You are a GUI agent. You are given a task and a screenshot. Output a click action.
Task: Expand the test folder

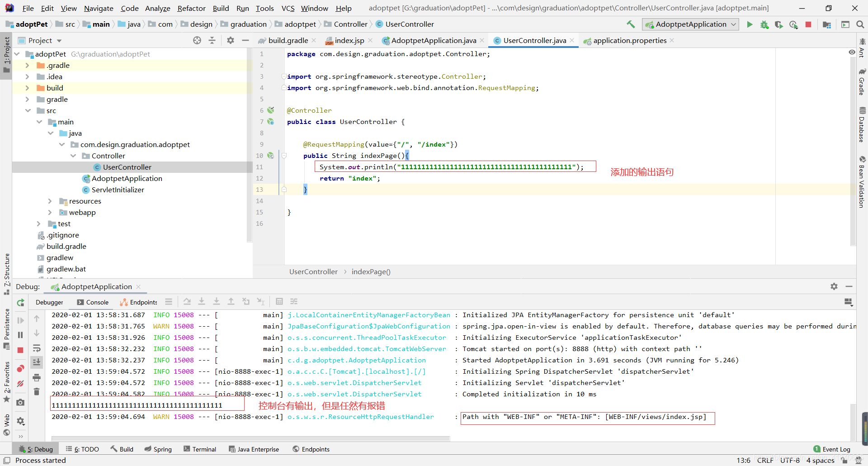[x=38, y=223]
